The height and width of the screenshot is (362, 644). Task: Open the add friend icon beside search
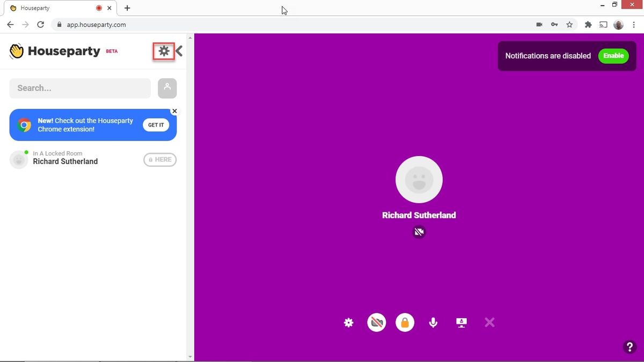(167, 88)
